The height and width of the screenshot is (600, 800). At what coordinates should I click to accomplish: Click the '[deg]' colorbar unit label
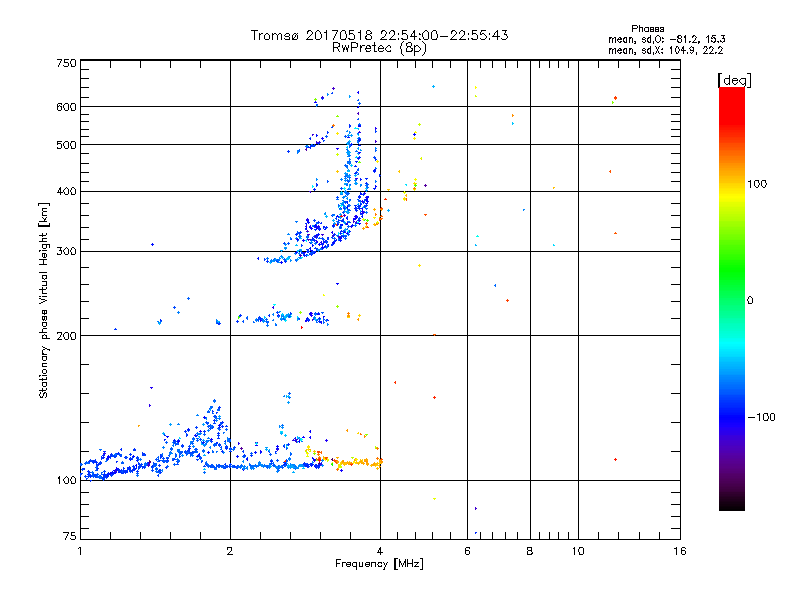click(x=734, y=80)
